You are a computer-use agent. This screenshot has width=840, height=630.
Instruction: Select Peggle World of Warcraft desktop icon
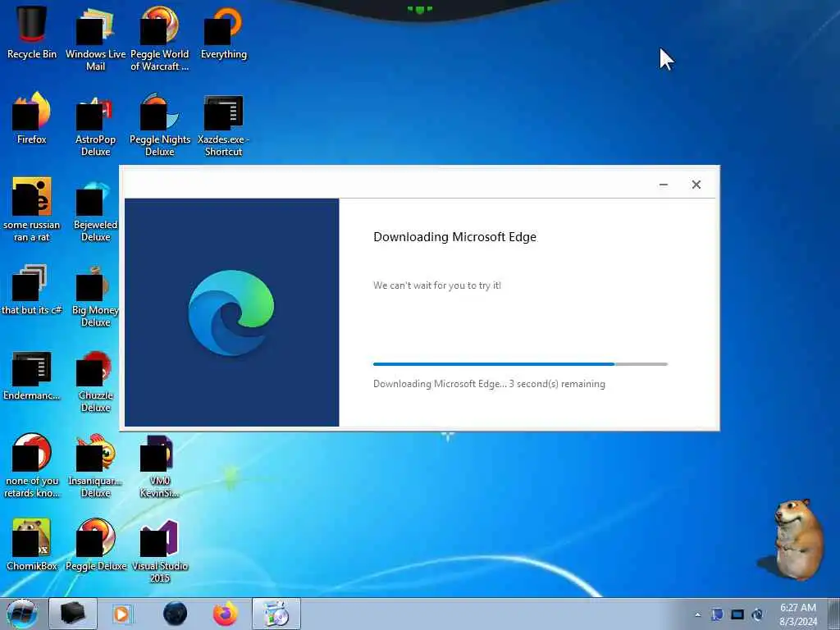[x=160, y=39]
